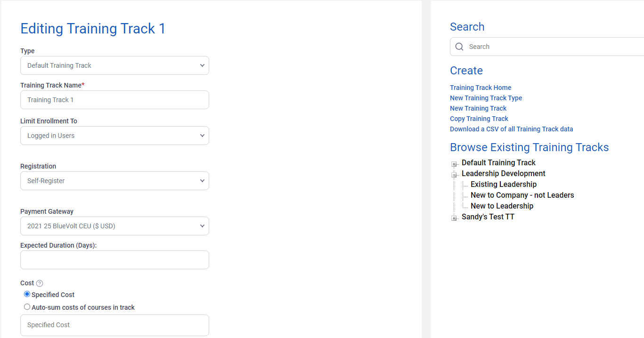Click into the Search text box
Image resolution: width=644 pixels, height=338 pixels.
(551, 47)
